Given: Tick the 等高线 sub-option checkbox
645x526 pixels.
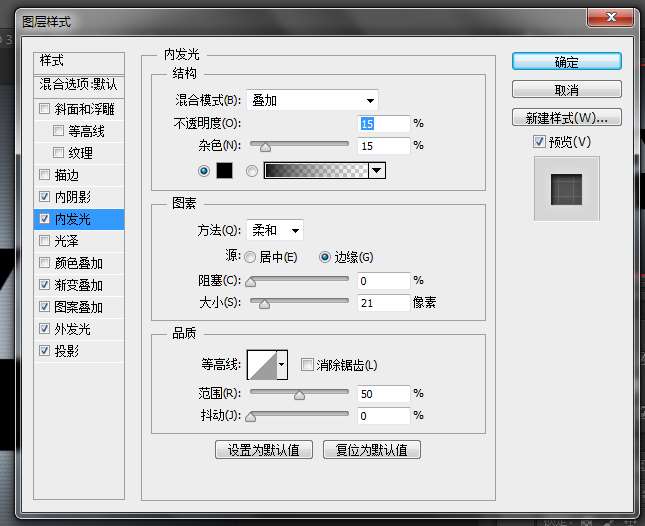Looking at the screenshot, I should coord(58,131).
